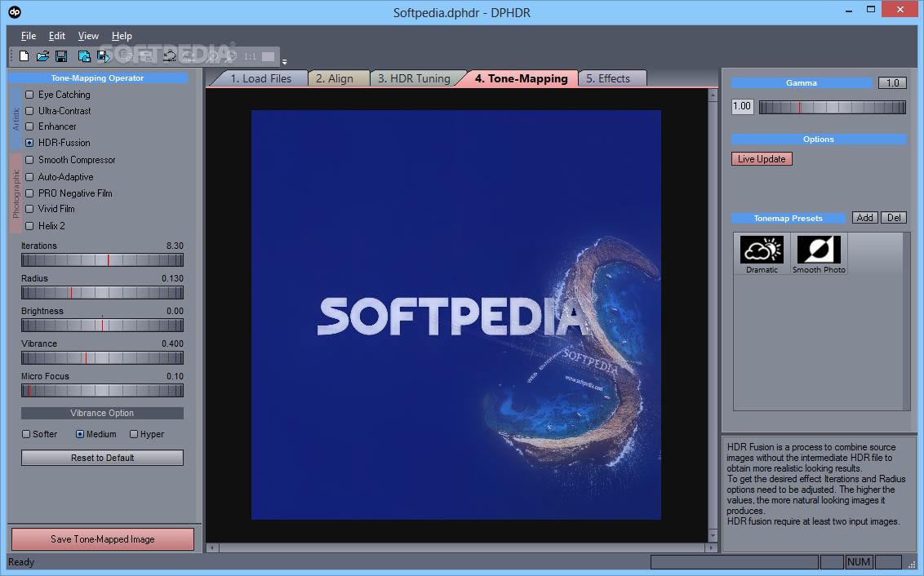Click the Gamma value input field
This screenshot has width=924, height=576.
tap(743, 107)
